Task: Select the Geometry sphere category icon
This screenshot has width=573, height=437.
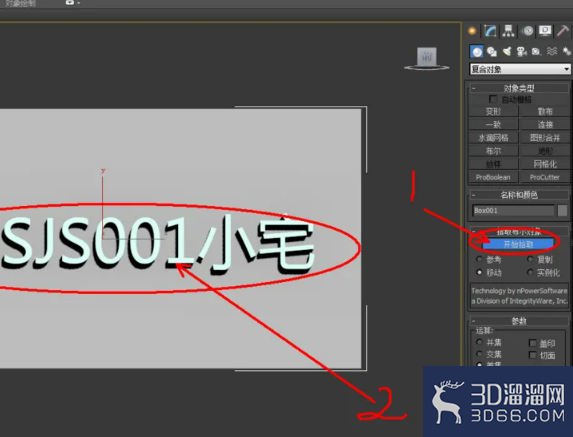Action: point(477,52)
